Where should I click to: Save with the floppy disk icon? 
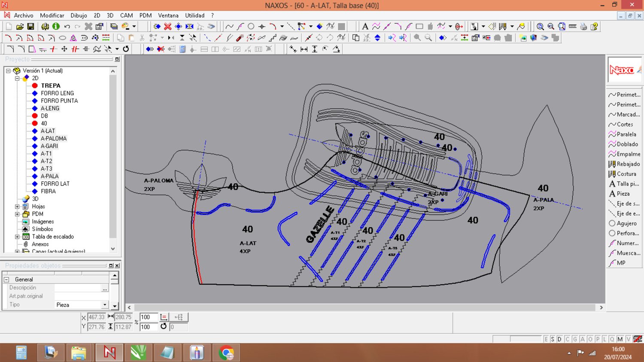(30, 27)
